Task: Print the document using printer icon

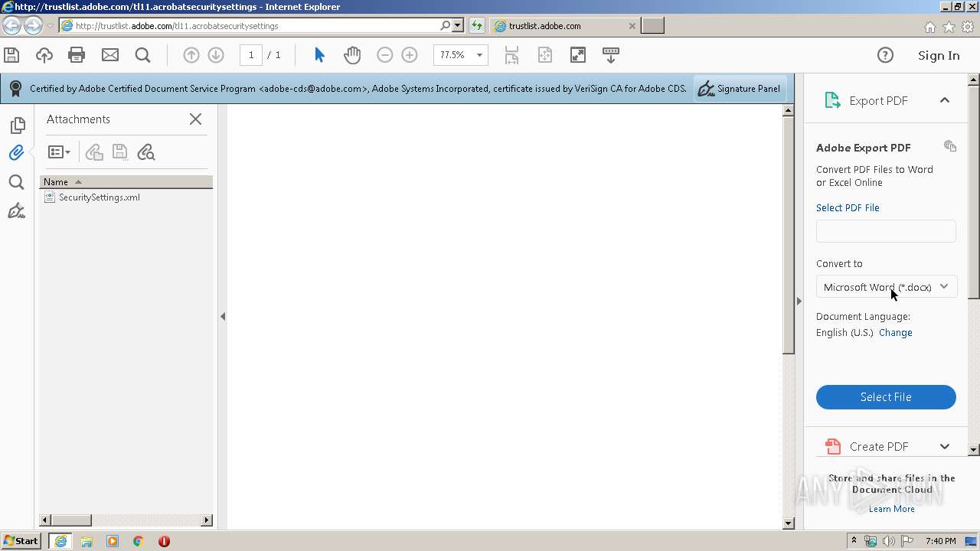Action: click(77, 55)
